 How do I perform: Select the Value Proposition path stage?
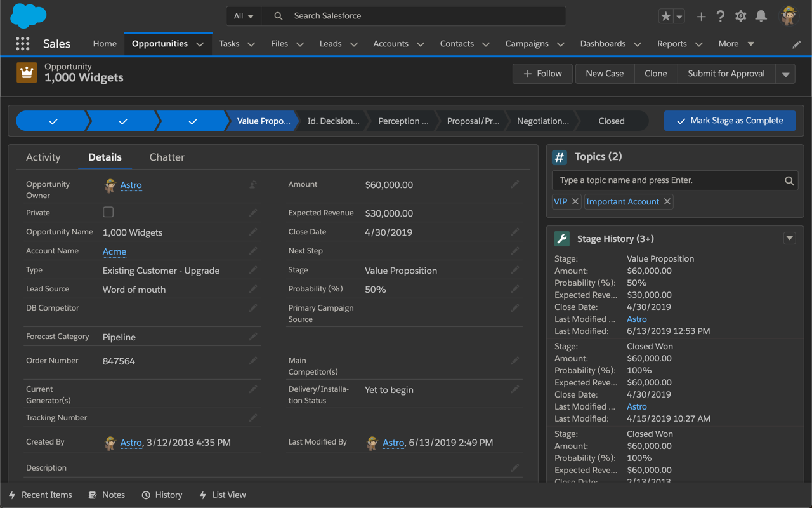[x=263, y=121]
